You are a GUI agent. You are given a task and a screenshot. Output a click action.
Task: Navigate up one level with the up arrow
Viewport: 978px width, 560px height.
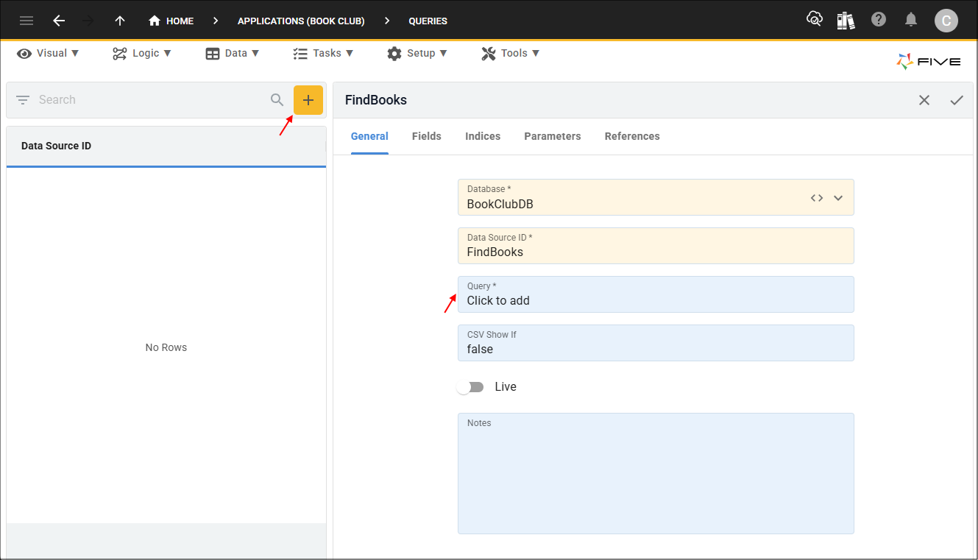tap(119, 21)
